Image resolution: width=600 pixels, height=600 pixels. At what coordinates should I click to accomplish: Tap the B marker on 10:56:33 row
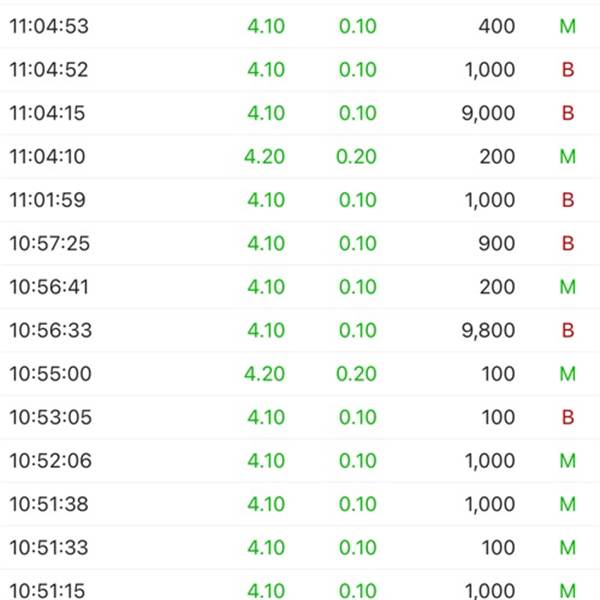pos(568,330)
